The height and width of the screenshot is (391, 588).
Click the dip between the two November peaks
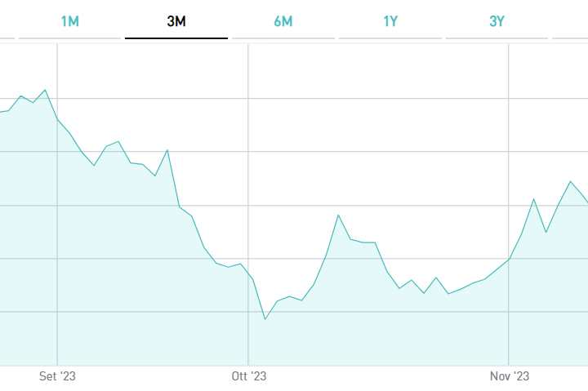coord(546,233)
